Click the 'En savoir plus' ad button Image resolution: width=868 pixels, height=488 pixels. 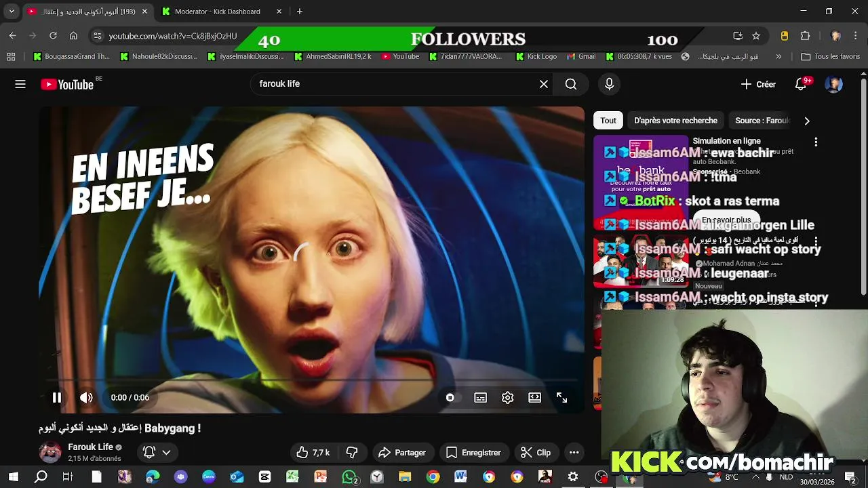tap(726, 220)
